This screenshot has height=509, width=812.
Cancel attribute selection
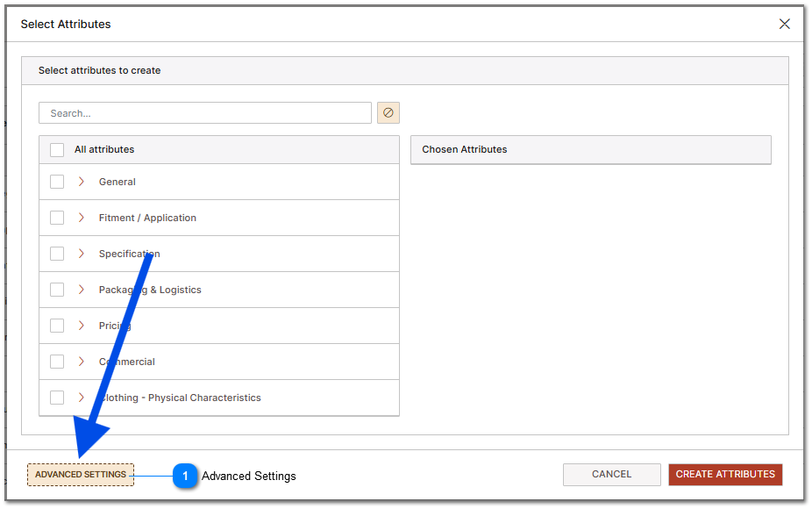click(x=611, y=474)
